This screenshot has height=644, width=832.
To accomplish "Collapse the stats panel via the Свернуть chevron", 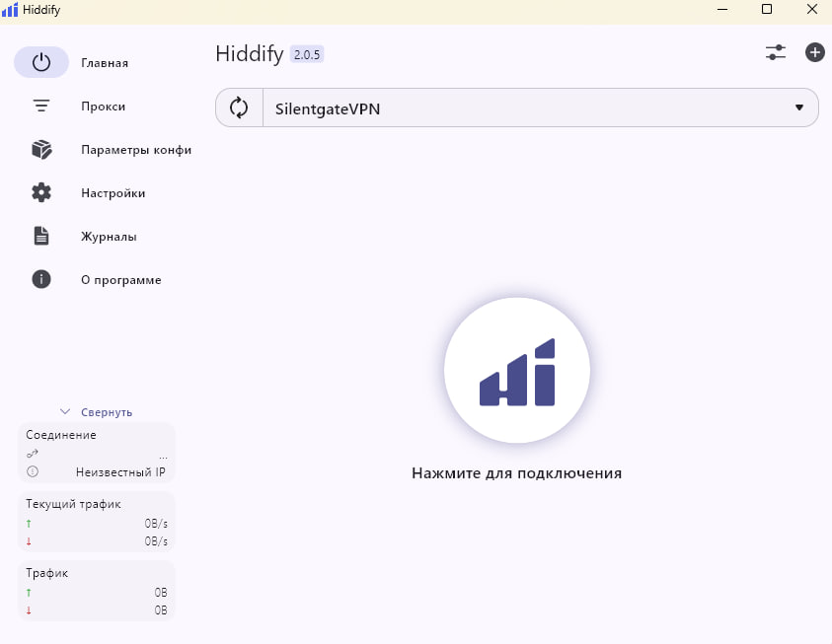I will pyautogui.click(x=65, y=412).
